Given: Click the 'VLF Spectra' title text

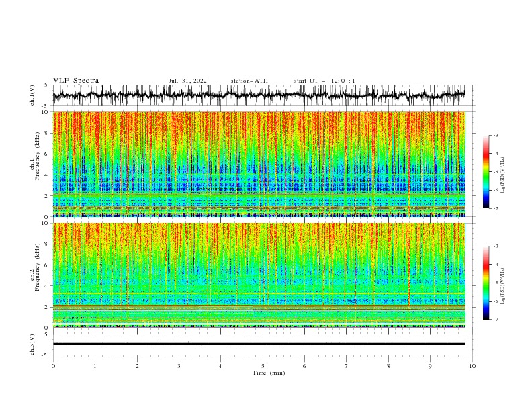Looking at the screenshot, I should 76,81.
